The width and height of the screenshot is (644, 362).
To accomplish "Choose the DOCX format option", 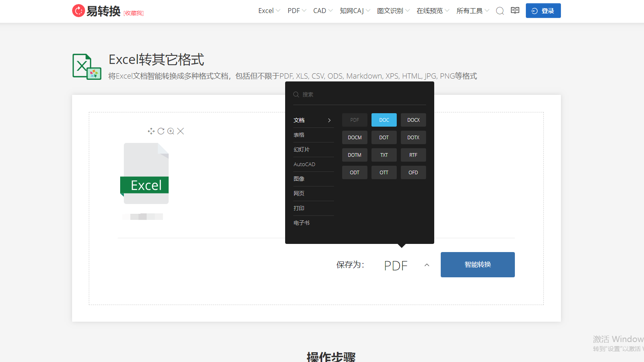I will (413, 120).
